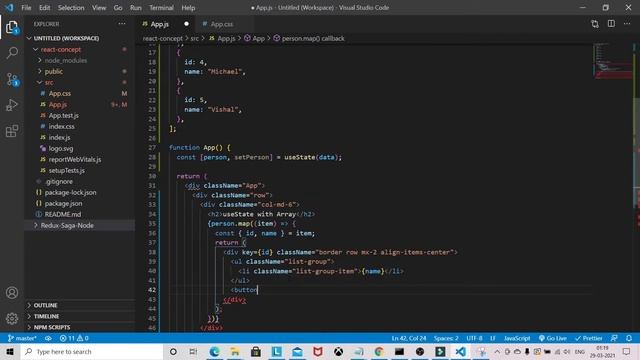640x360 pixels.
Task: Open errors and warnings count in status bar
Action: [74, 338]
